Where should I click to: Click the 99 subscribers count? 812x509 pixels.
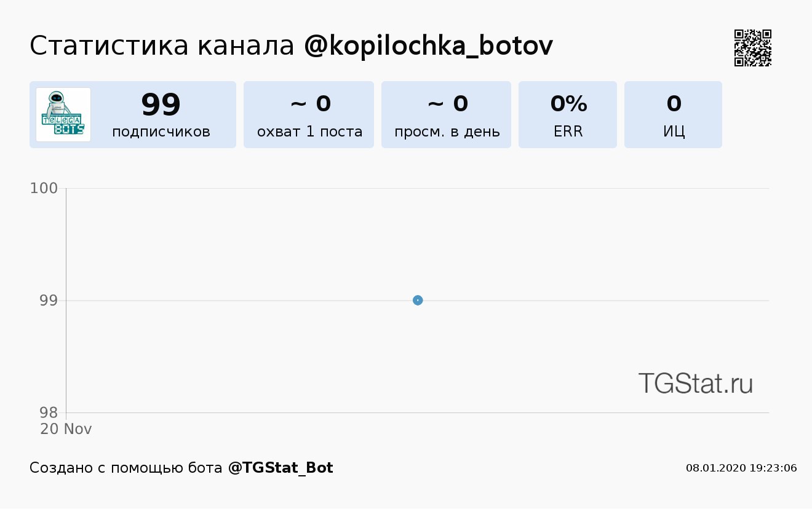tap(161, 104)
